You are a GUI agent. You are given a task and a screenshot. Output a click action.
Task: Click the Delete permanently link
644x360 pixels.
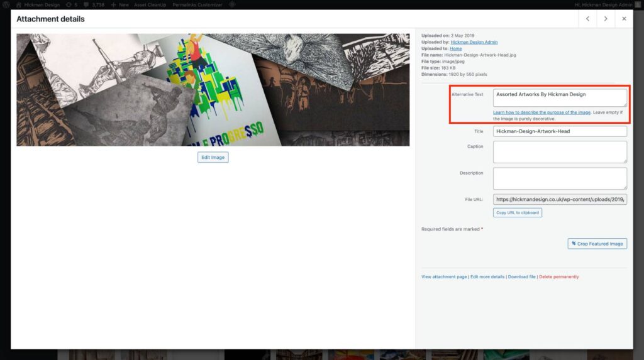(558, 276)
